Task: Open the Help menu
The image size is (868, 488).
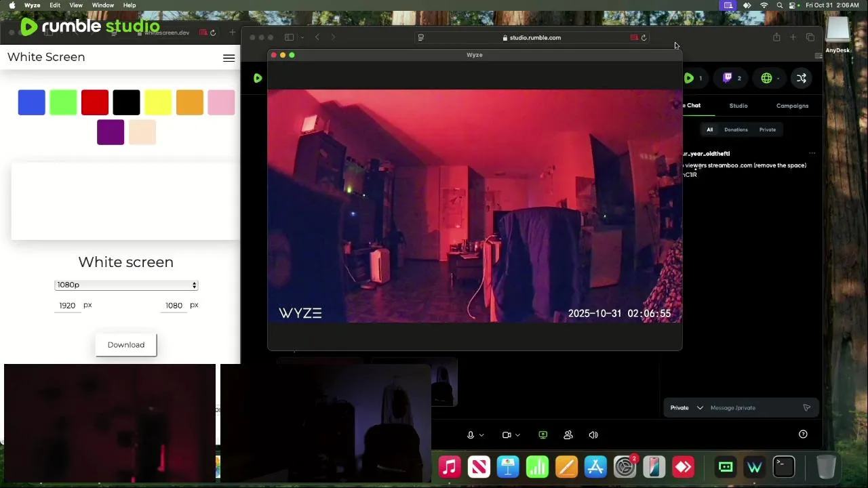Action: [x=130, y=5]
